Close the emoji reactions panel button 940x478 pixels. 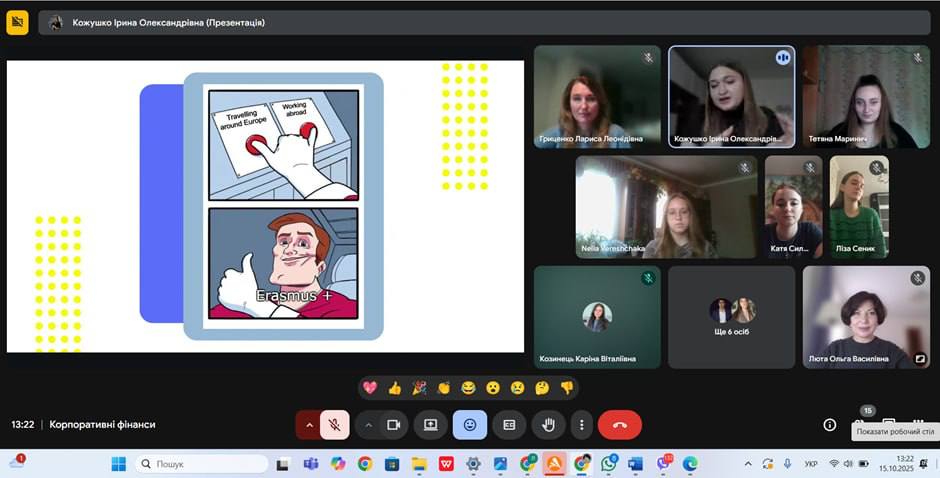point(470,425)
